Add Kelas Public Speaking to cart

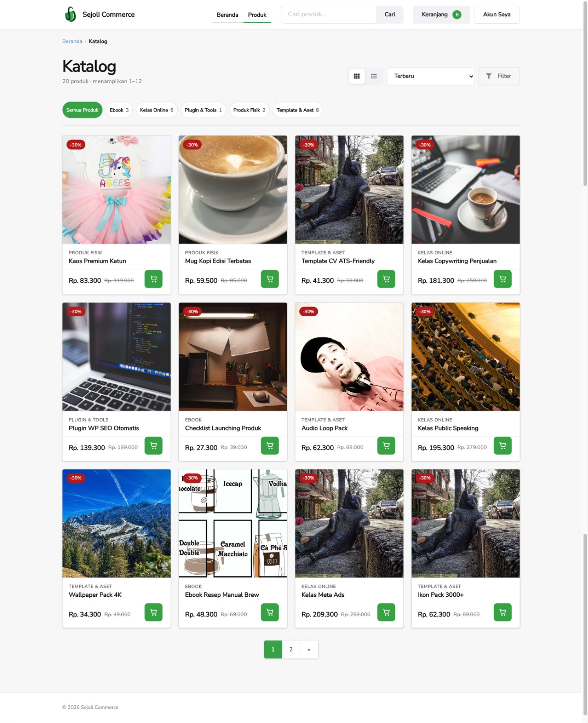point(503,446)
